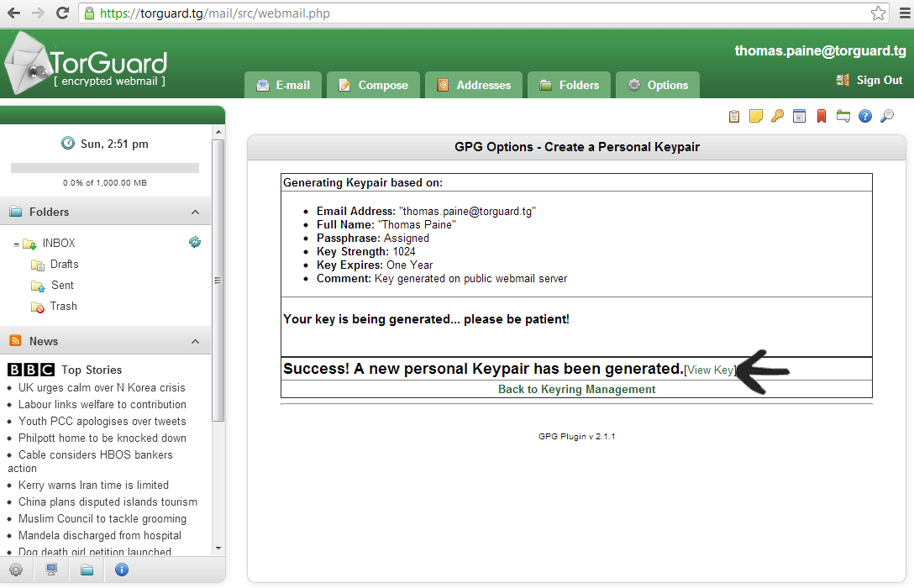Collapse the INBOX folder tree

point(17,244)
